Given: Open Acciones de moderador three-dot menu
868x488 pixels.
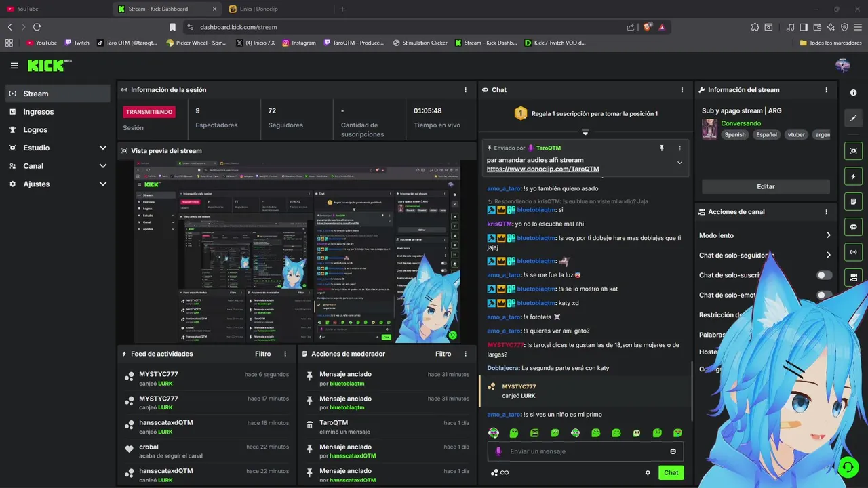Looking at the screenshot, I should pos(465,354).
